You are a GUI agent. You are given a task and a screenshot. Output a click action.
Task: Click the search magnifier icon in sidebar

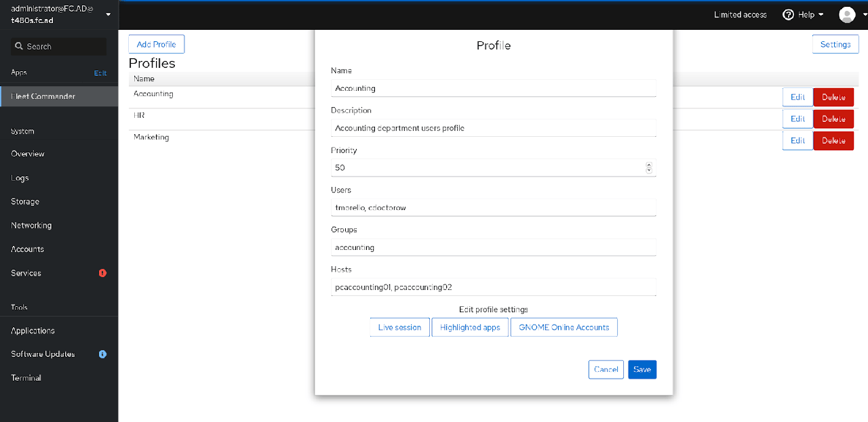[x=19, y=47]
